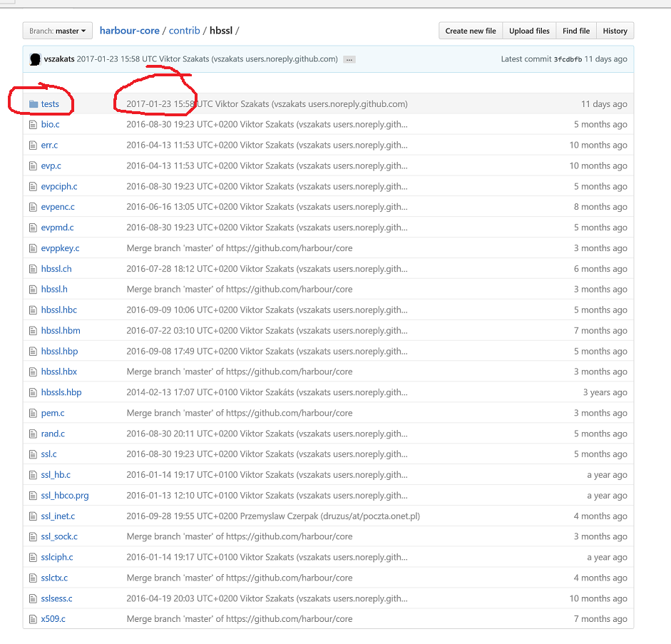The height and width of the screenshot is (644, 671).
Task: Click the file icon beside ssl_inet.c
Action: pyautogui.click(x=33, y=516)
